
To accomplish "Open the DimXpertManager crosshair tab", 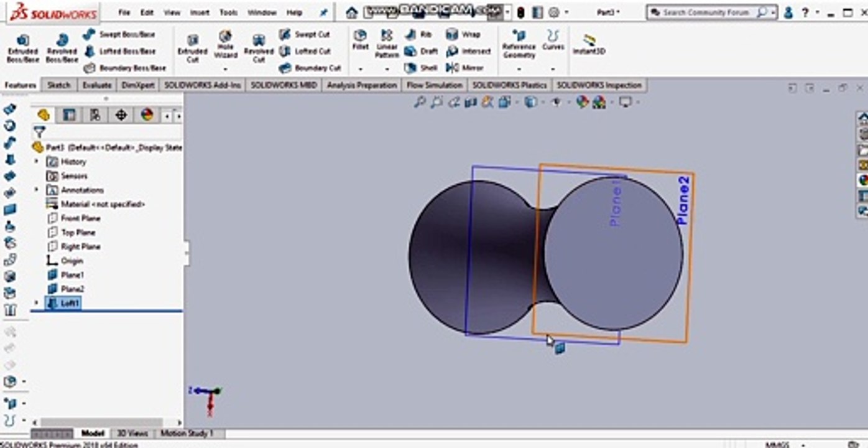I will tap(121, 114).
